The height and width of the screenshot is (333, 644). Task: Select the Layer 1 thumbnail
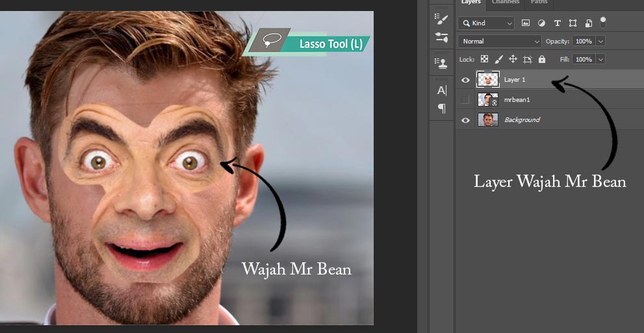(487, 80)
